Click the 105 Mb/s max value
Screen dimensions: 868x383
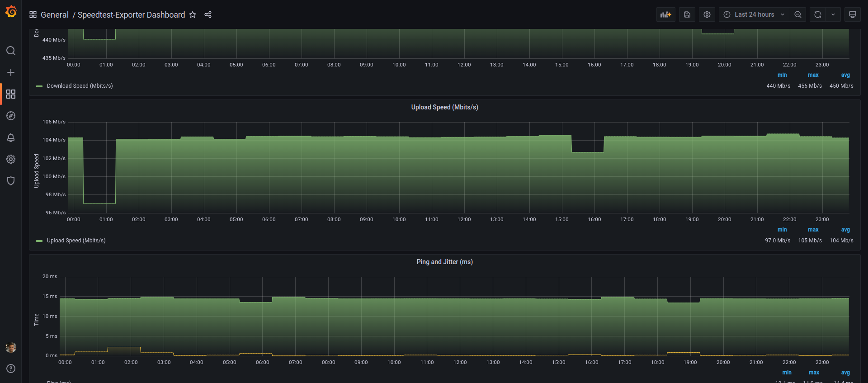(810, 241)
